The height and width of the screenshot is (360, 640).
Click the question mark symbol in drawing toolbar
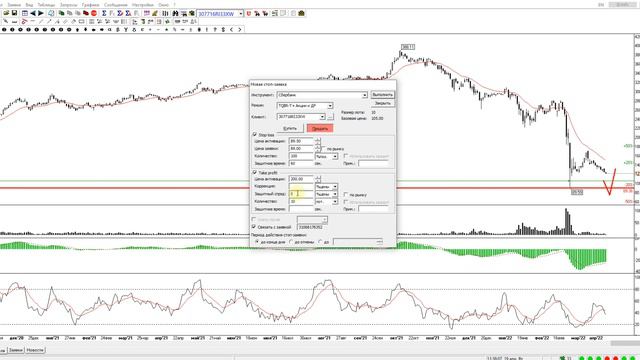215,29
